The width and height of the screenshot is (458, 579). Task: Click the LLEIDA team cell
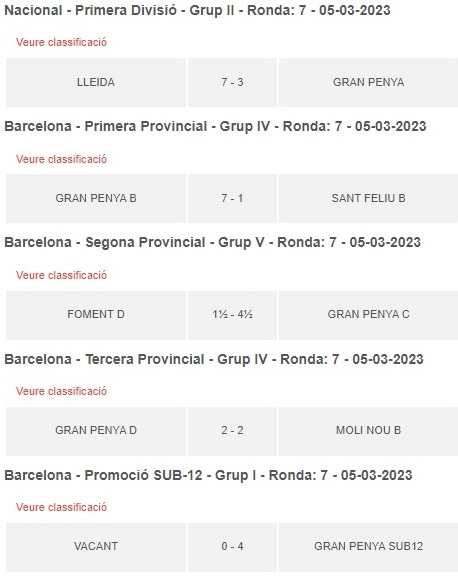tap(96, 82)
